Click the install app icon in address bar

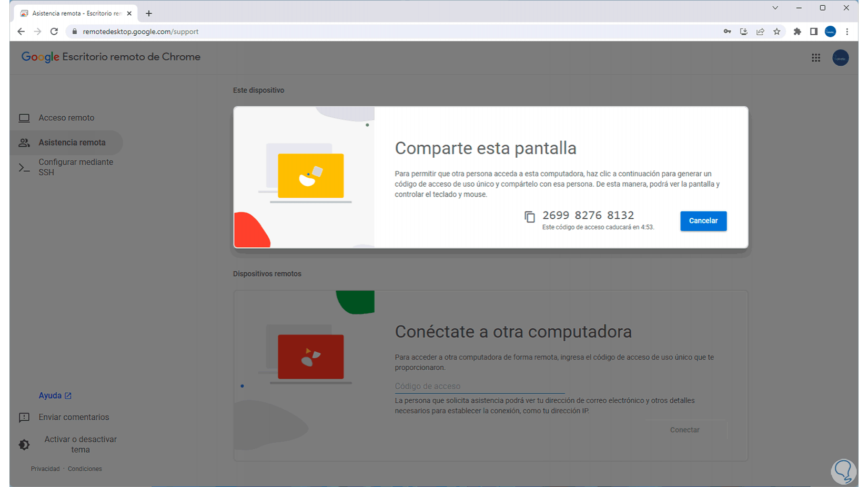pos(744,32)
